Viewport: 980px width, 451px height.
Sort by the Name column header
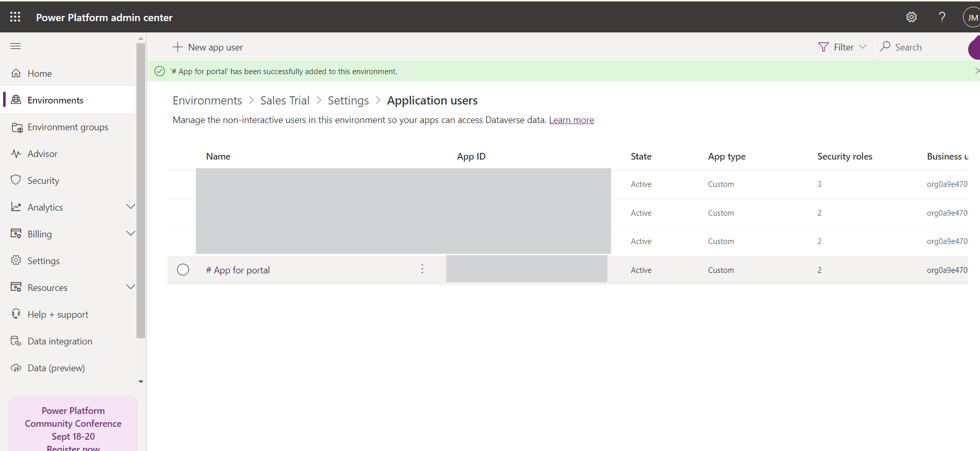point(218,157)
